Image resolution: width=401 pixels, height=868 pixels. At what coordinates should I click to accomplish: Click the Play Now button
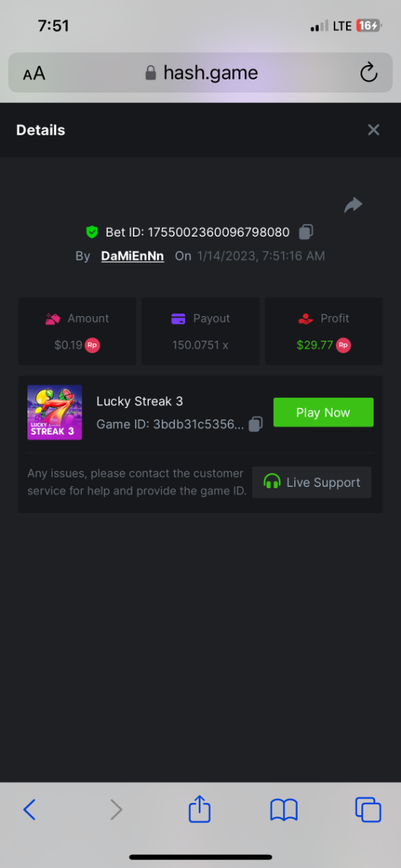323,412
